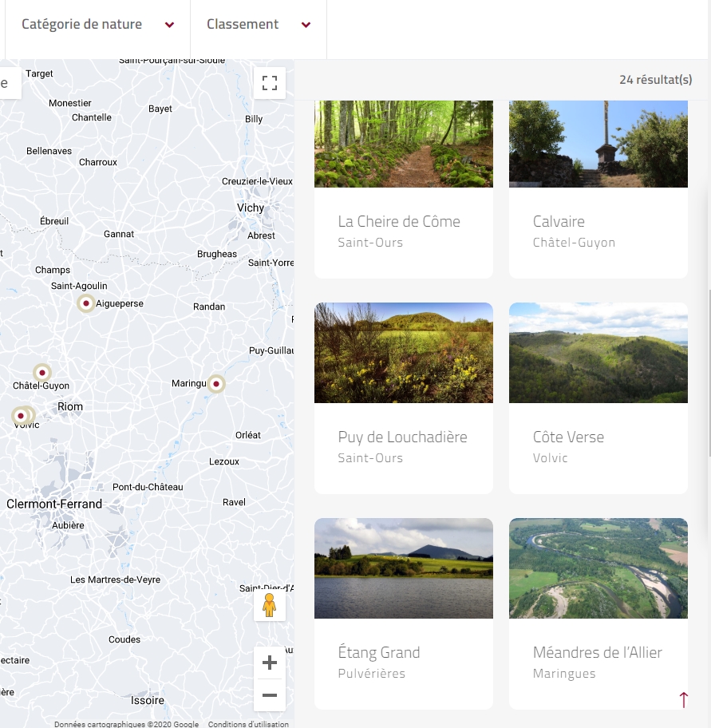Toggle fullscreen map view
The image size is (711, 728).
(x=270, y=83)
